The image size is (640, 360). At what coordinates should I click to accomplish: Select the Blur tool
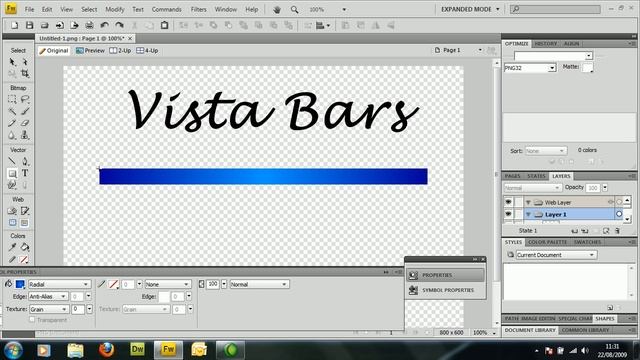pyautogui.click(x=12, y=135)
